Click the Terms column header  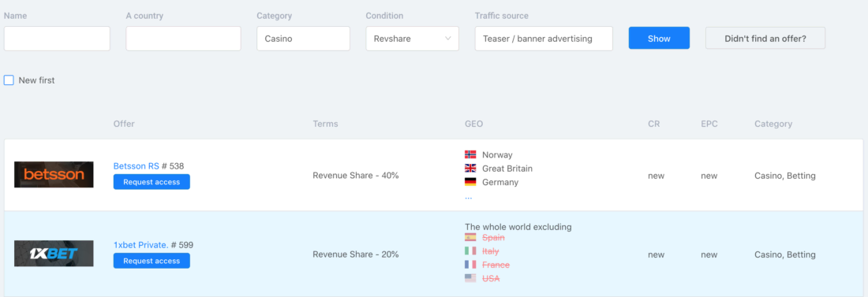pyautogui.click(x=325, y=124)
